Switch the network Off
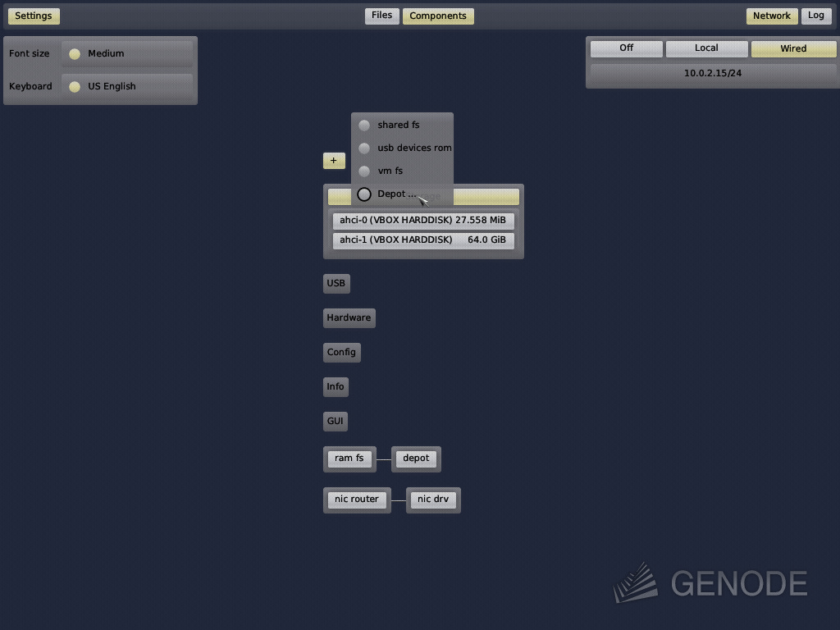840x630 pixels. click(625, 48)
